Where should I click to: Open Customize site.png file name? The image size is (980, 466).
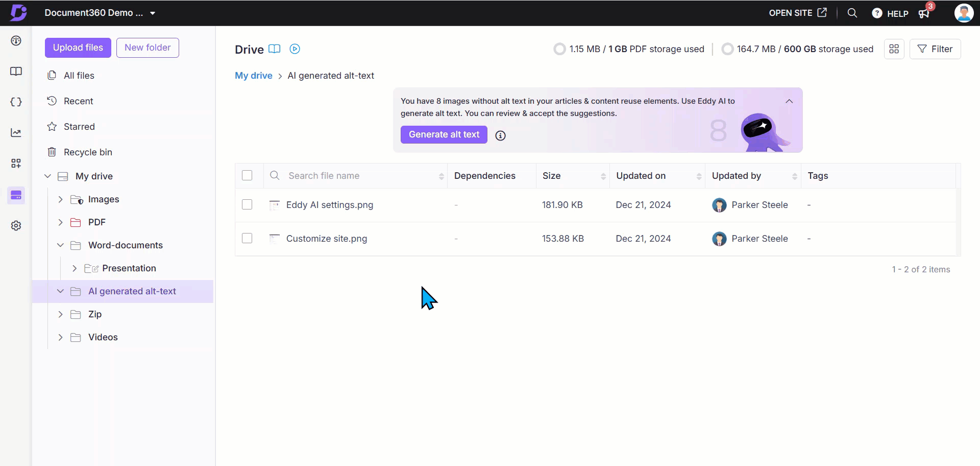pyautogui.click(x=327, y=239)
